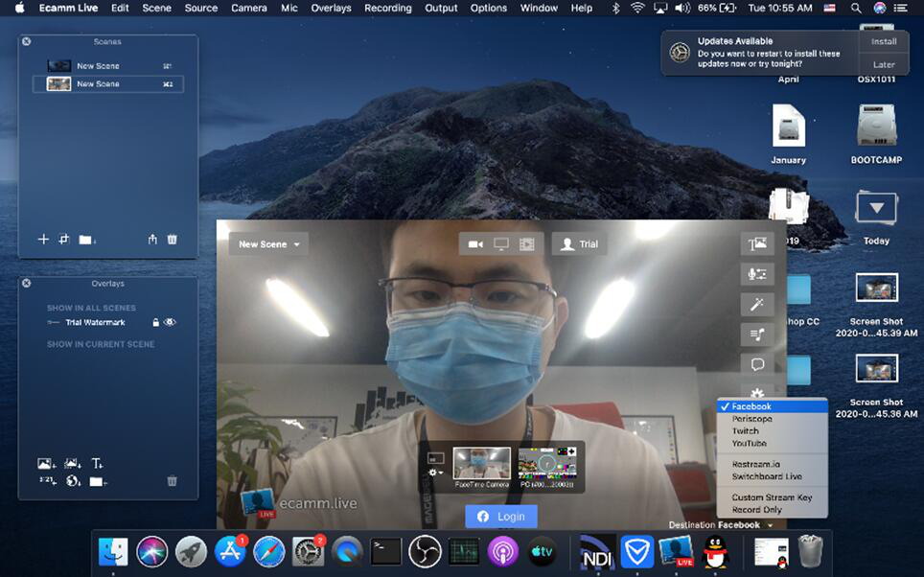The height and width of the screenshot is (577, 924).
Task: Open the comments speech bubble
Action: (x=757, y=364)
